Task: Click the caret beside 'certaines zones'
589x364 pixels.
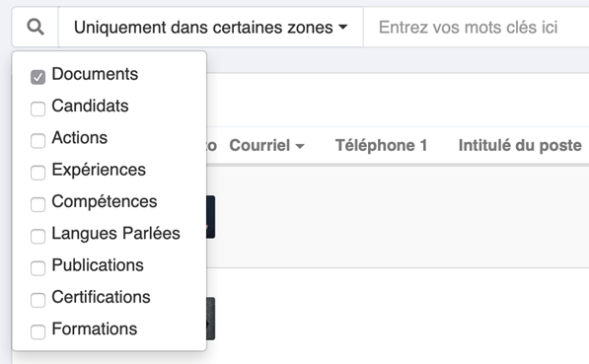Action: 342,28
